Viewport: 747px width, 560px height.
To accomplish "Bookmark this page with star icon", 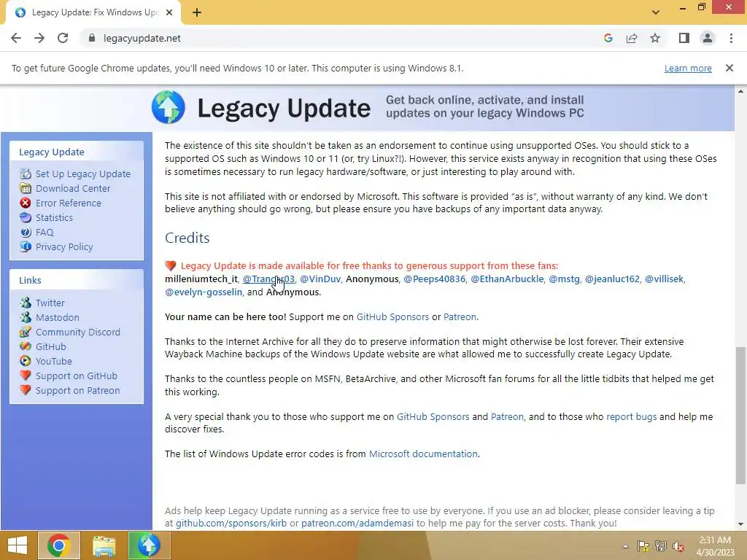I will coord(655,38).
